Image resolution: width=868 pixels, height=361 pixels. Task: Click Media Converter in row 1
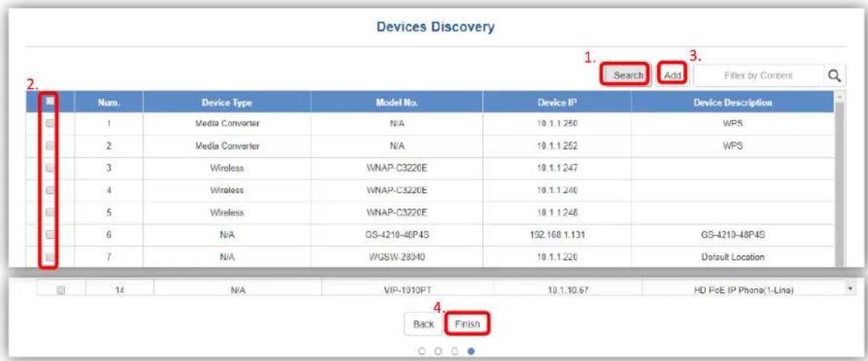click(x=228, y=124)
